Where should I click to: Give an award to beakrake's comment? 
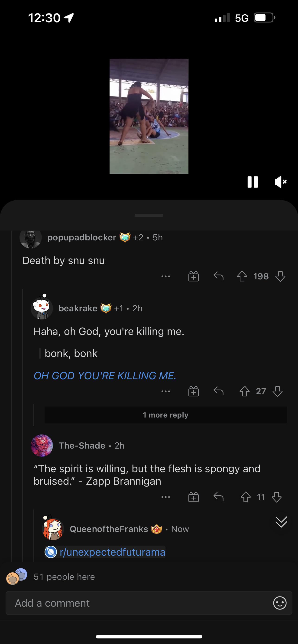(193, 392)
